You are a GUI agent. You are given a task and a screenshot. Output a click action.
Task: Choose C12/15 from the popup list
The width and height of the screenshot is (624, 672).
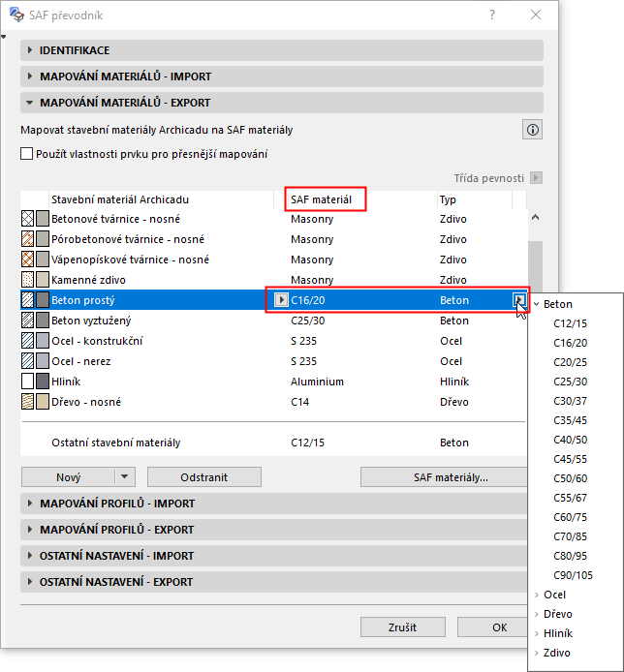coord(570,323)
